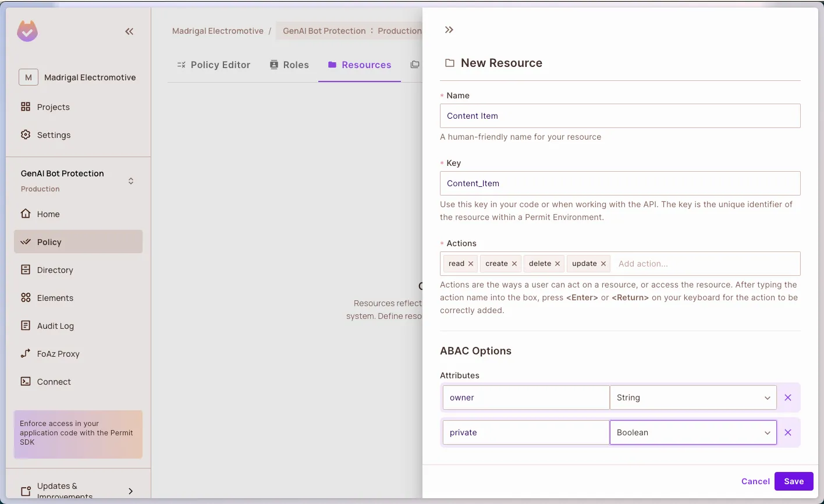
Task: Delete the 'private' attribute row
Action: tap(788, 432)
